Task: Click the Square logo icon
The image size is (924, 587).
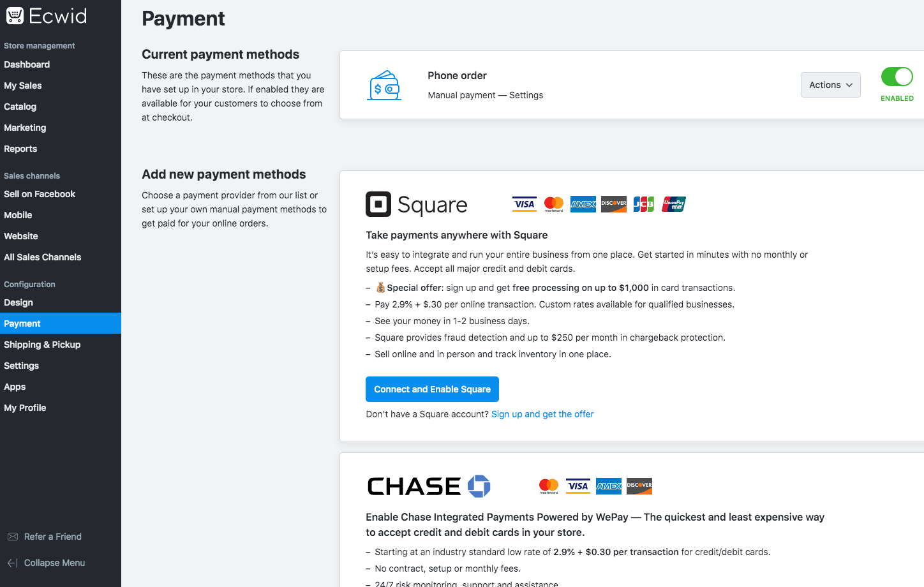Action: tap(378, 204)
